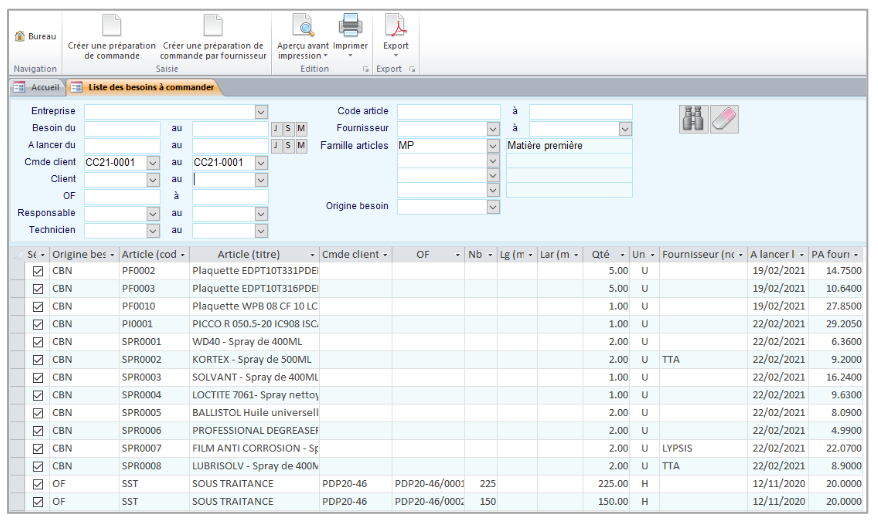Open the Famille articles MP dropdown
Viewport: 878px width, 520px height.
click(493, 146)
